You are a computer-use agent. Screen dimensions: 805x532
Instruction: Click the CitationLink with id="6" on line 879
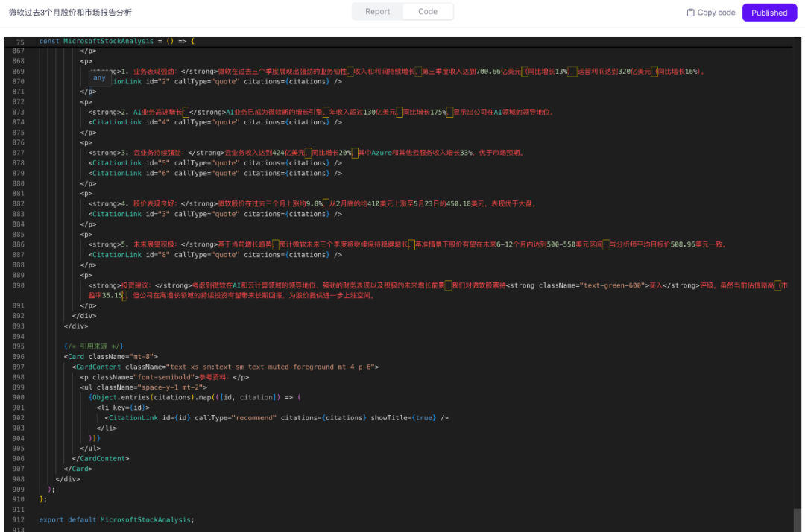215,174
